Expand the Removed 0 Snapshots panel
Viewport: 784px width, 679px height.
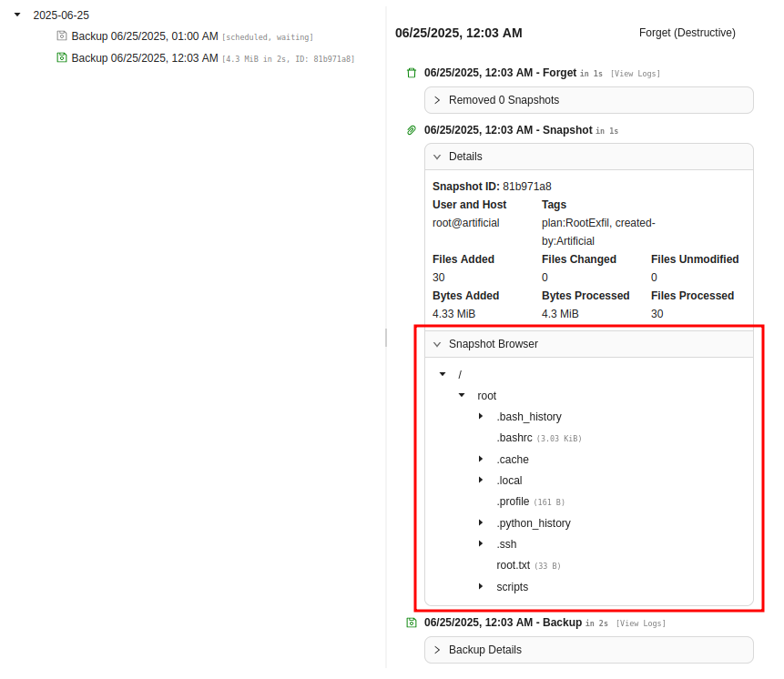pyautogui.click(x=437, y=100)
